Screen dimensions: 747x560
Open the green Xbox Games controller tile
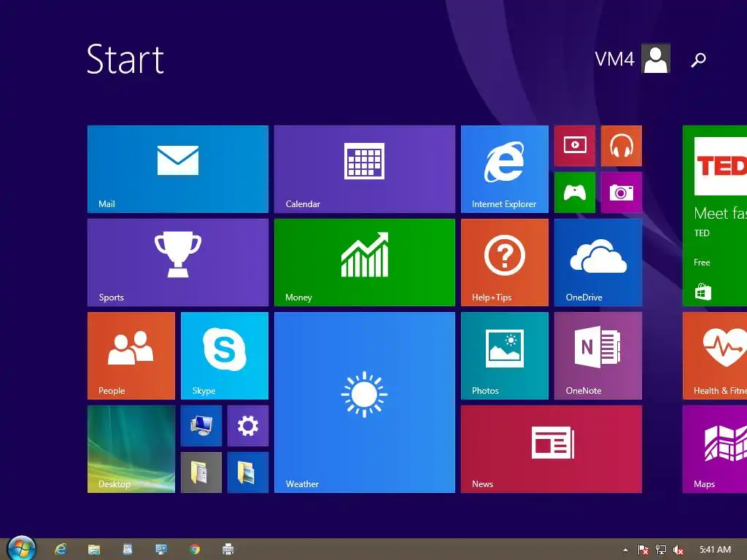(575, 192)
